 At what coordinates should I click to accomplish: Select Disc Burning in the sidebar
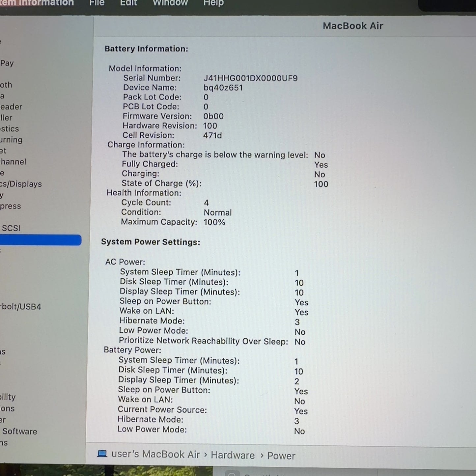click(x=11, y=140)
